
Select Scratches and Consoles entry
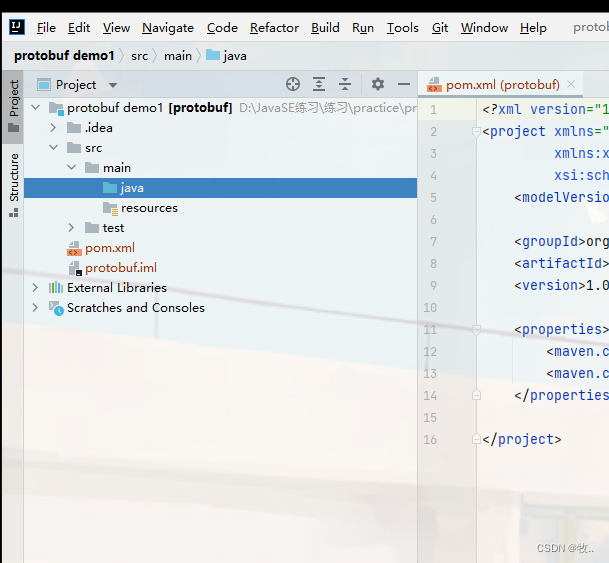click(220, 308)
